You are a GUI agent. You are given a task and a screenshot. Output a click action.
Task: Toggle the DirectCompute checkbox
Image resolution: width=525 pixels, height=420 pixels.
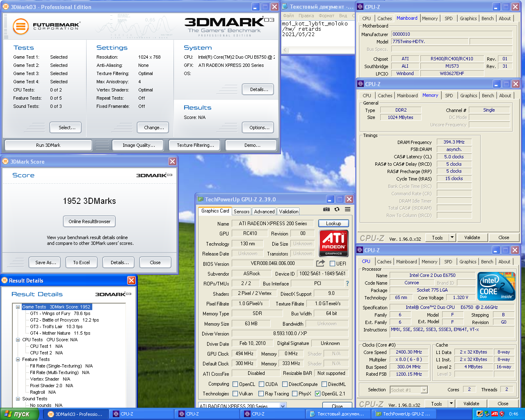[285, 384]
